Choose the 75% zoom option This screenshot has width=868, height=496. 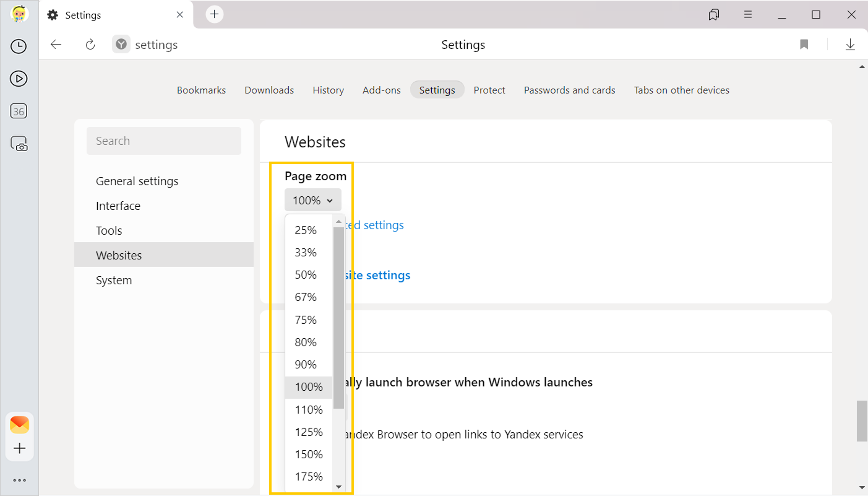306,320
